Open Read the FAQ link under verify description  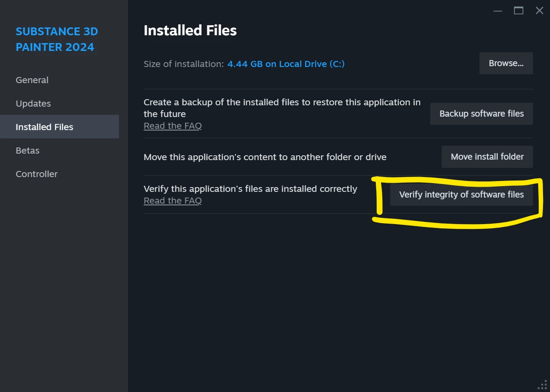tap(172, 201)
